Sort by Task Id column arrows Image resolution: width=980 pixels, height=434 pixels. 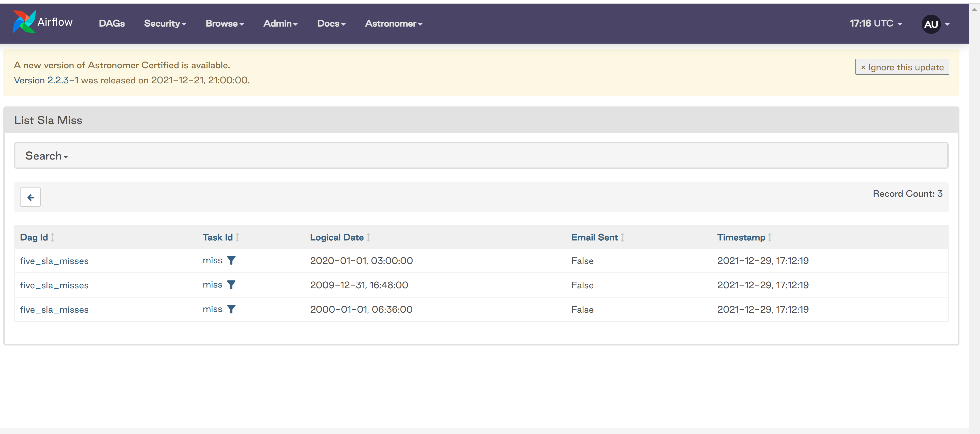237,237
